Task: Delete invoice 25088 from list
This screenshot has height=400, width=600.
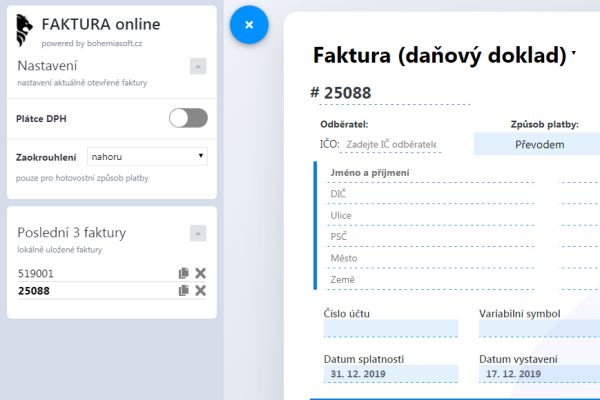Action: (200, 291)
